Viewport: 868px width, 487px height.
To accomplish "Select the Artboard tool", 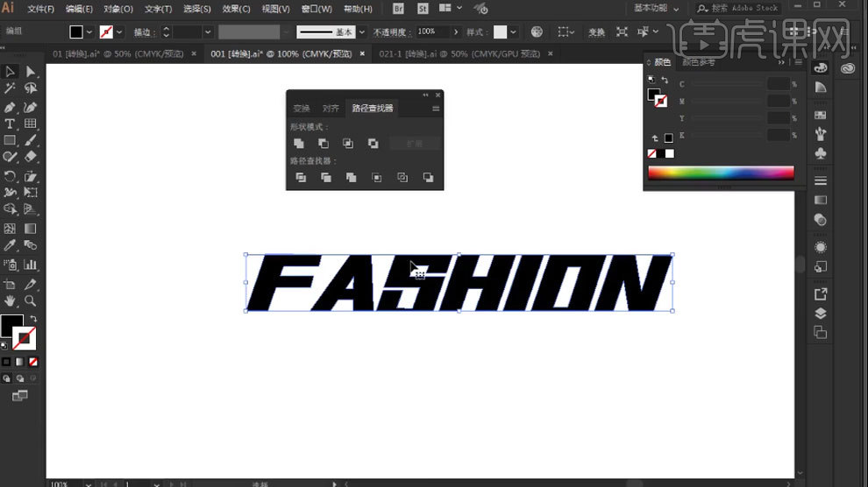I will 10,284.
